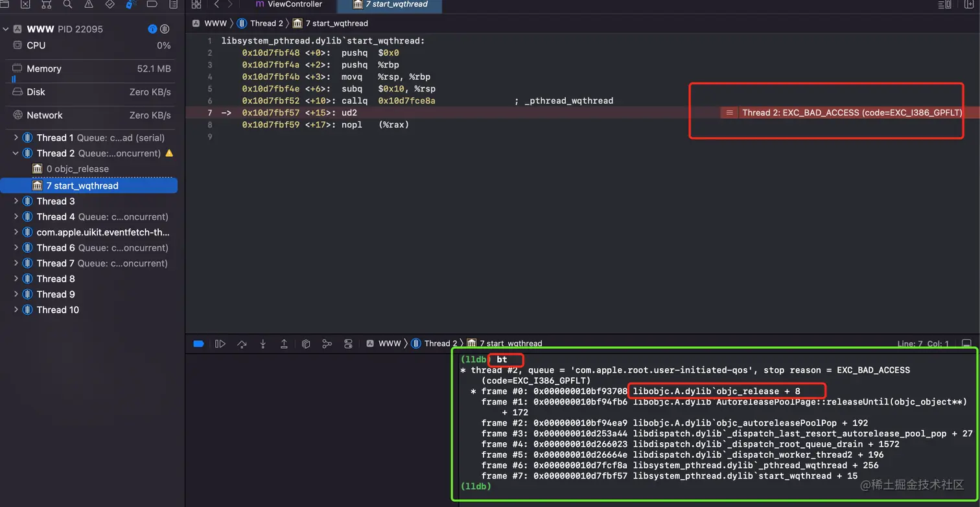Screen dimensions: 980x507
Task: Open the breakpoint navigator icon
Action: click(x=152, y=5)
